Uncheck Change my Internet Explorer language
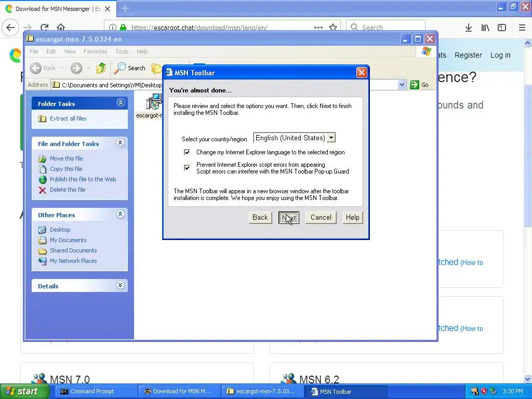532x399 pixels. click(x=187, y=152)
